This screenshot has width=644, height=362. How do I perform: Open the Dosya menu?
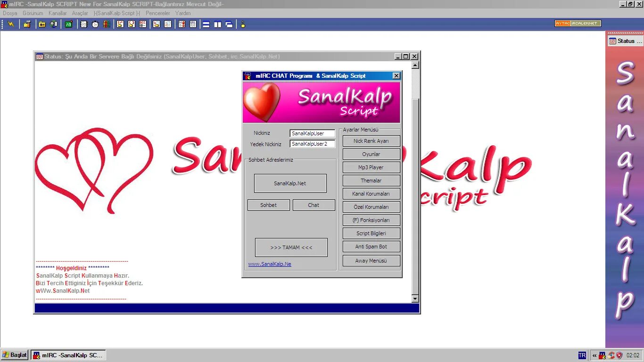click(10, 13)
